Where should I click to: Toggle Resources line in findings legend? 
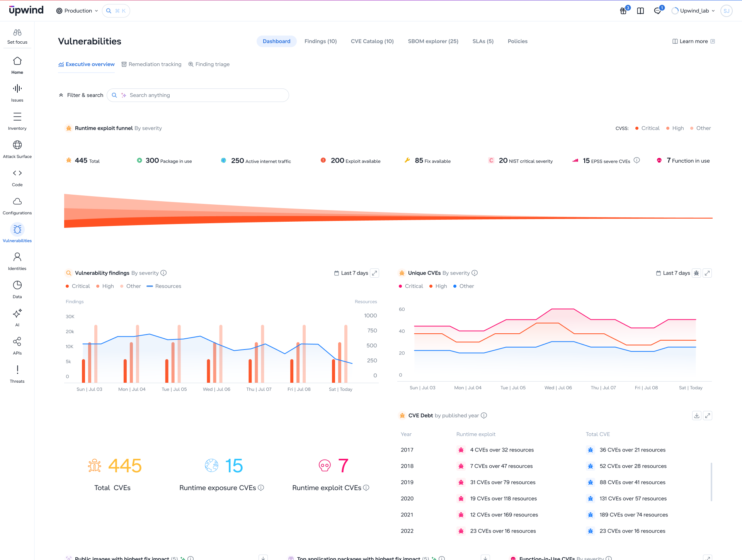[x=164, y=286]
